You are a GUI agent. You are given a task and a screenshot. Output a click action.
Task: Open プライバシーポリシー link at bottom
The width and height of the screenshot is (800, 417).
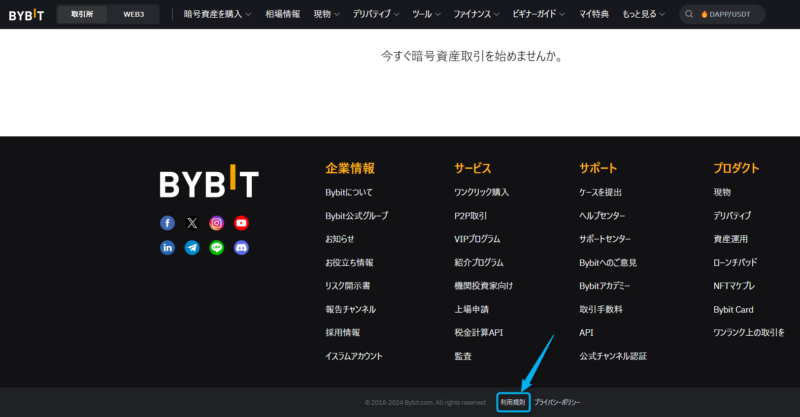557,402
